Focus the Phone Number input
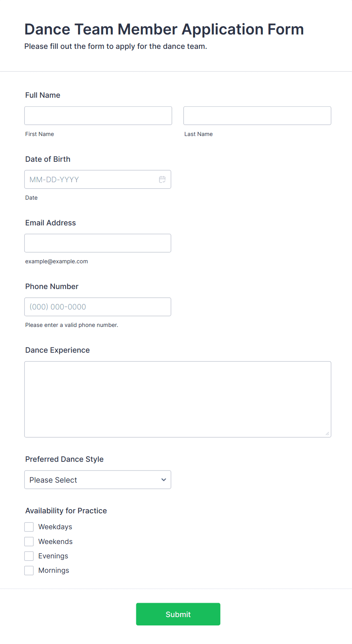This screenshot has width=352, height=644. (98, 307)
